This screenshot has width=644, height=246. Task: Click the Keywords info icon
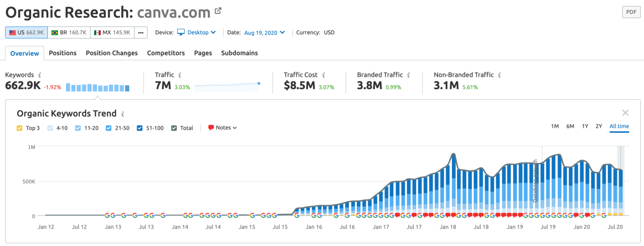[40, 75]
